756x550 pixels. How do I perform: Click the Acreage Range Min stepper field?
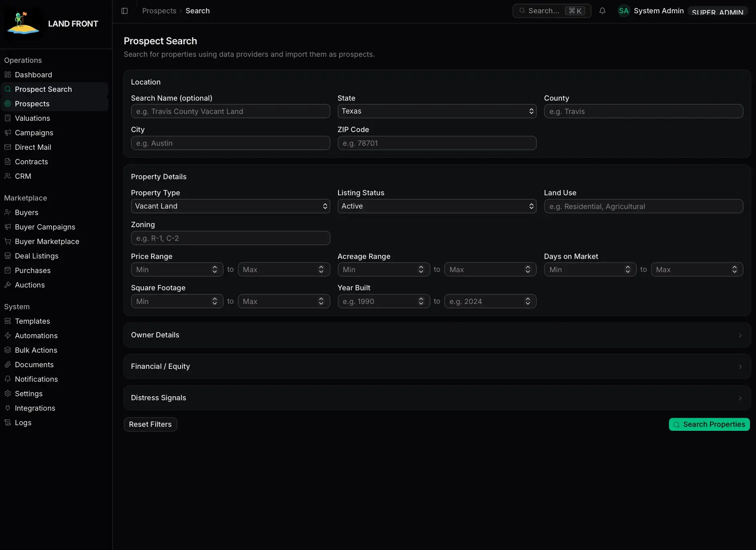tap(384, 270)
